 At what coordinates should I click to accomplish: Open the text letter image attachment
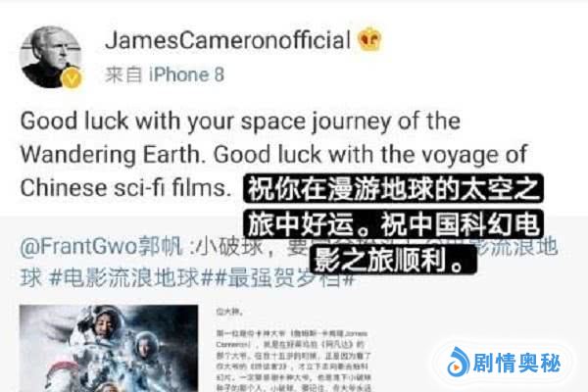294,349
